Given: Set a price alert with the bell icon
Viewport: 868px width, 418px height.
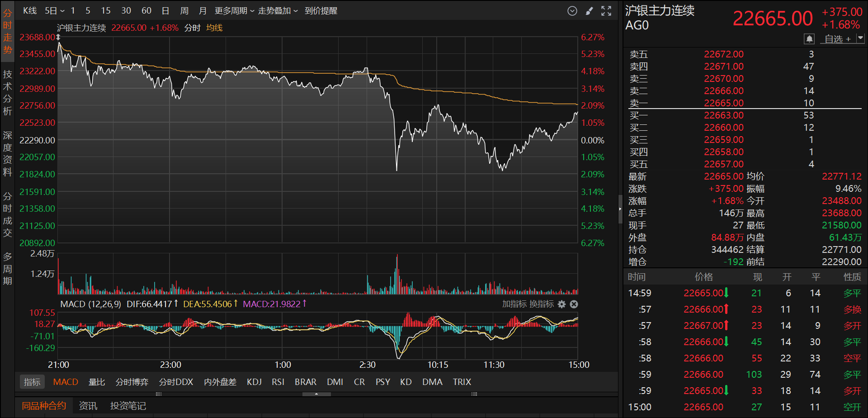Looking at the screenshot, I should (x=809, y=39).
